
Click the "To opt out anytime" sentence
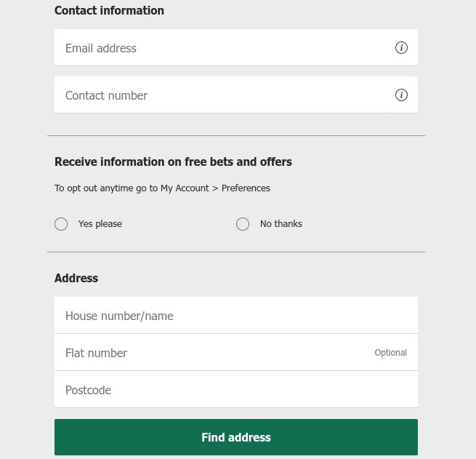pyautogui.click(x=162, y=188)
